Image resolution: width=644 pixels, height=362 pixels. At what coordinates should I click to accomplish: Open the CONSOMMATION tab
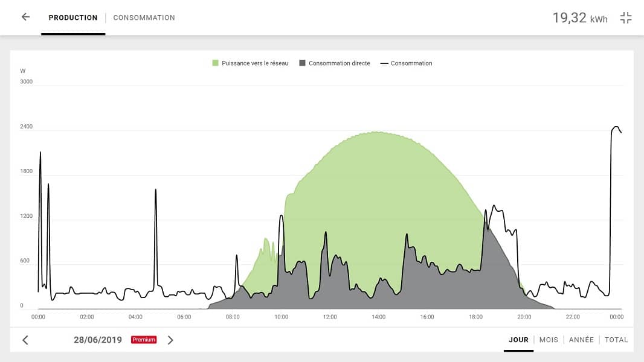144,18
